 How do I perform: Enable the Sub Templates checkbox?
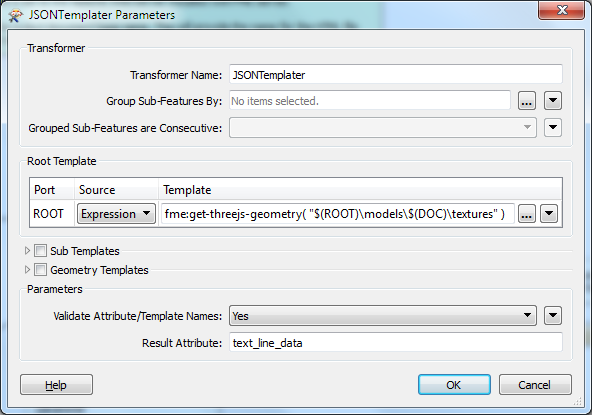(x=40, y=251)
